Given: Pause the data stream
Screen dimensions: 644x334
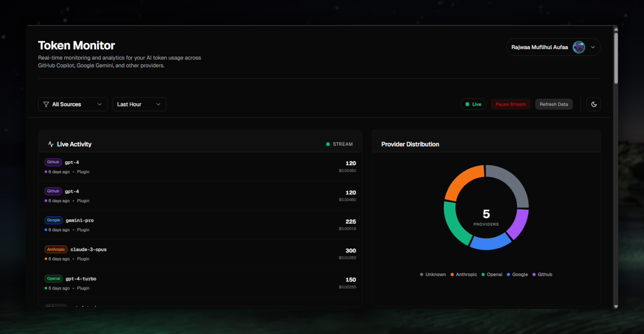Looking at the screenshot, I should click(510, 104).
